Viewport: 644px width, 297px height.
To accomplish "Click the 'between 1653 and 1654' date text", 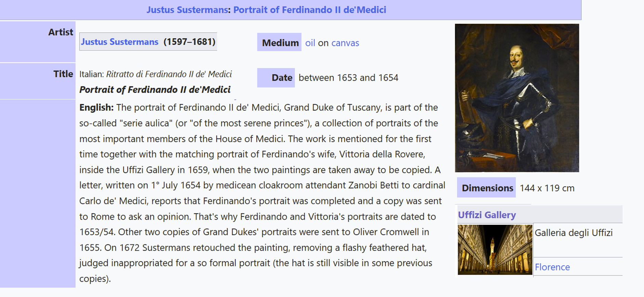I will [x=349, y=78].
